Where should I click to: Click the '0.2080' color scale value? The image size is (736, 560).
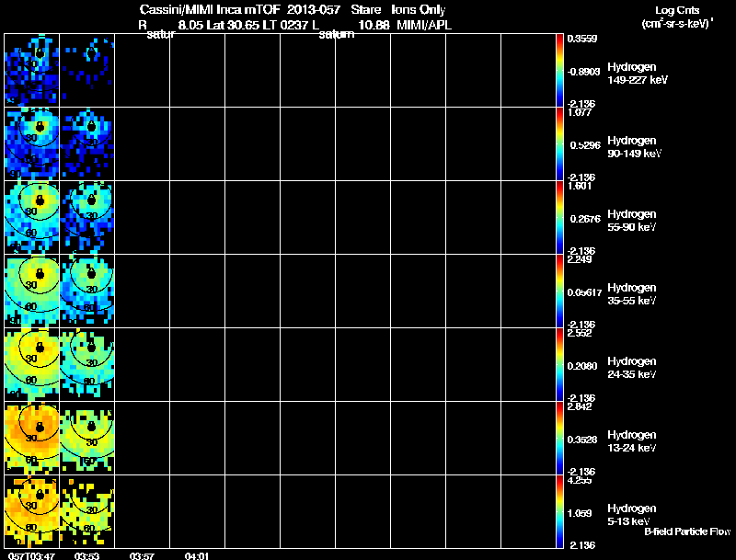(x=582, y=366)
